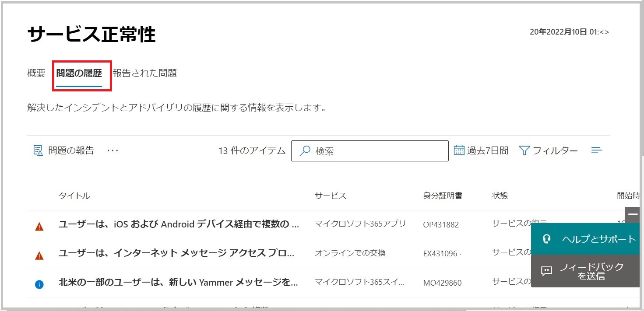The width and height of the screenshot is (644, 311).
Task: Click the feedback speech bubble icon
Action: 546,271
